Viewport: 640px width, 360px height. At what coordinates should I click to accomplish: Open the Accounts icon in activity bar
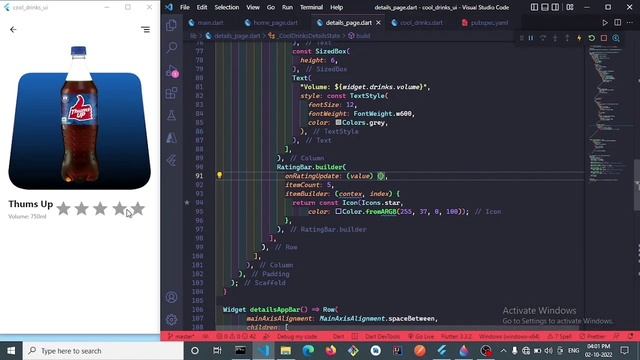tap(171, 297)
